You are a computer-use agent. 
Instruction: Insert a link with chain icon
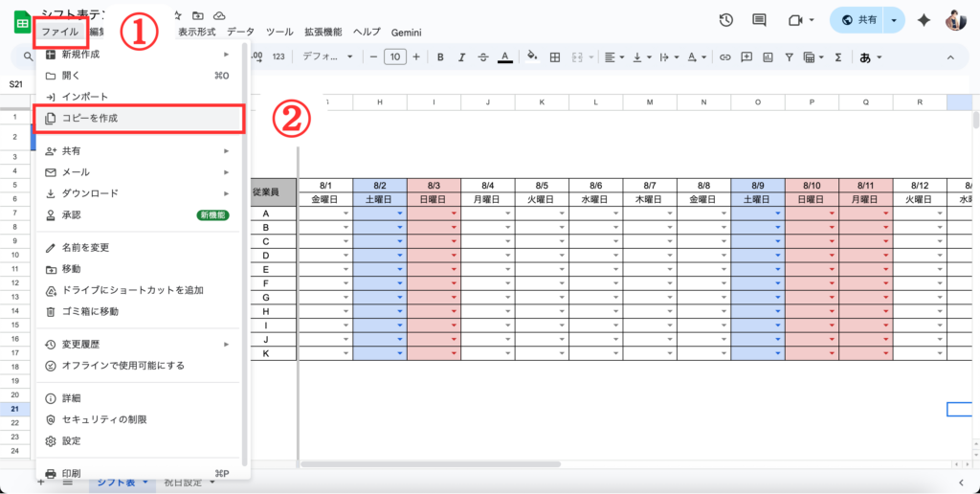[x=725, y=56]
